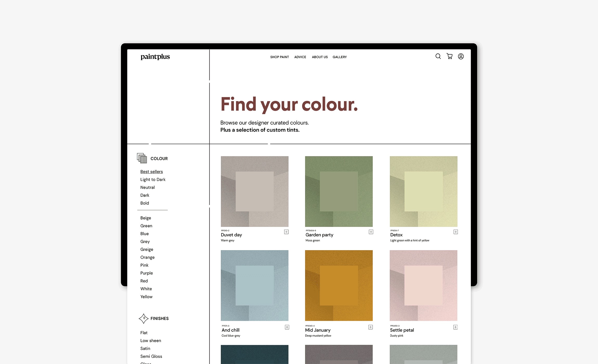Add Duvet day using plus icon
Screen dimensions: 598x364
286,232
